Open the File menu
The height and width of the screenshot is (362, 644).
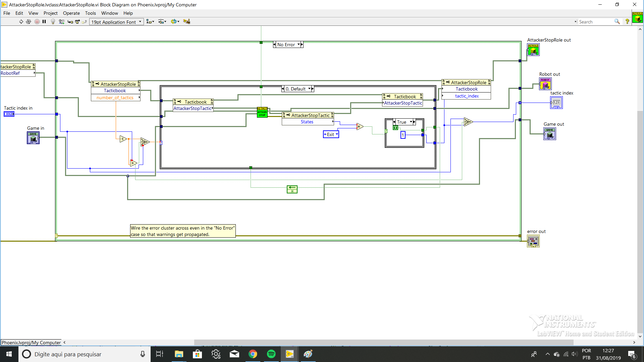pyautogui.click(x=7, y=13)
